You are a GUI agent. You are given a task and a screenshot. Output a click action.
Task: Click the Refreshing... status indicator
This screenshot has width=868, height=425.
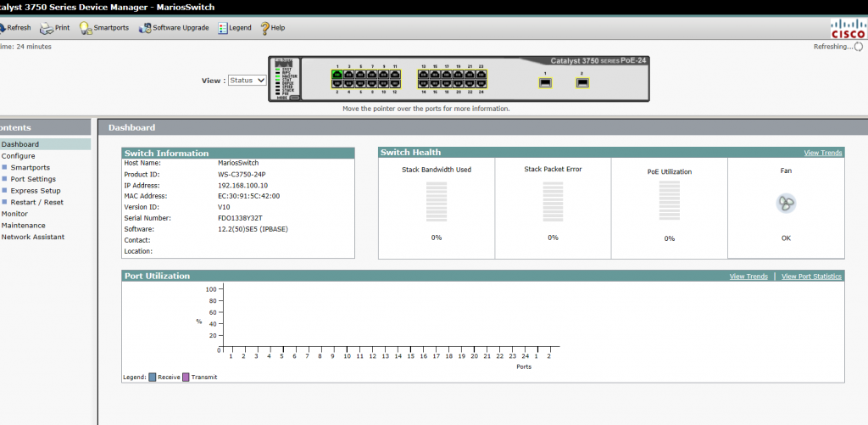point(838,48)
